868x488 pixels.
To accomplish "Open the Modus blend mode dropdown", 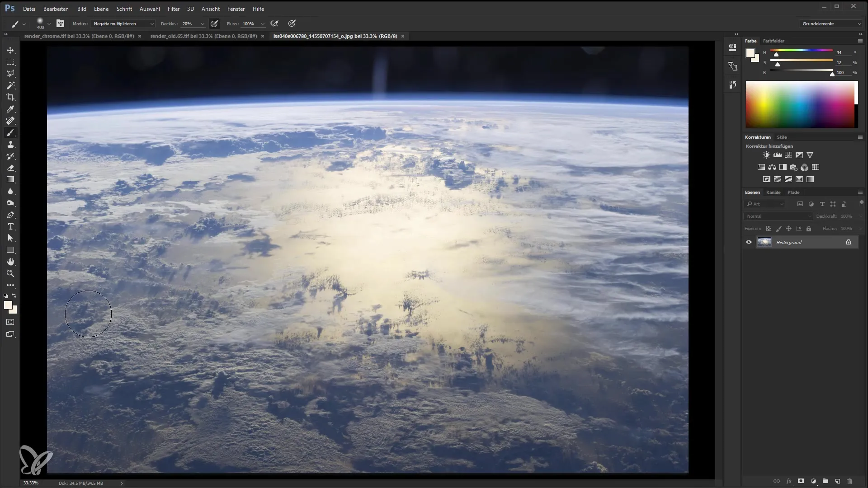I will [x=123, y=23].
